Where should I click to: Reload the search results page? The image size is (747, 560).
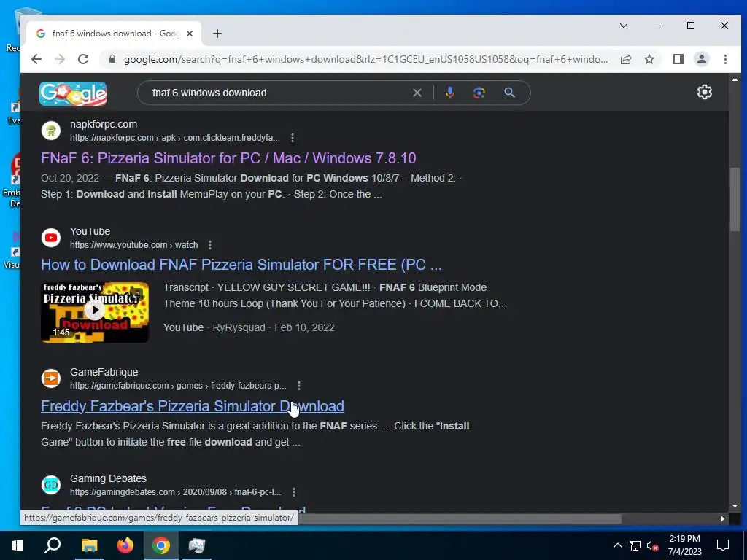pyautogui.click(x=83, y=59)
